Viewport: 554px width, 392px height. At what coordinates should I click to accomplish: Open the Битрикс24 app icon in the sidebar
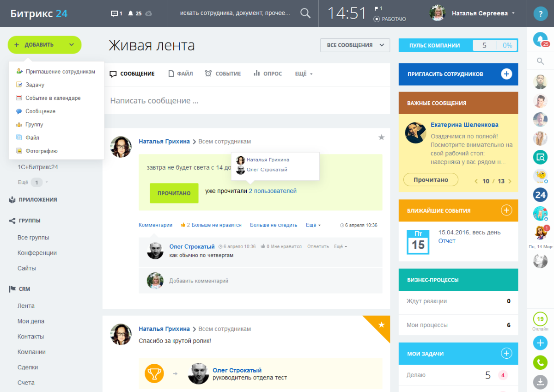(540, 196)
